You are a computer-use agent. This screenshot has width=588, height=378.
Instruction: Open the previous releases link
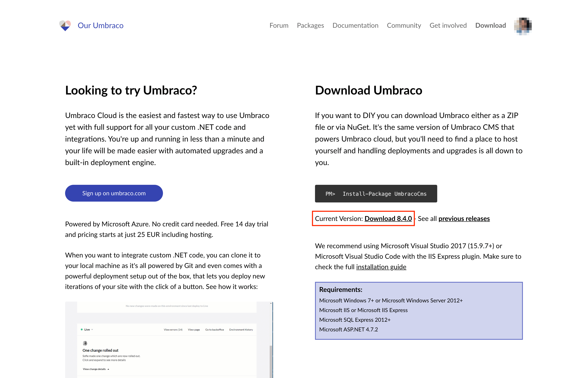(464, 218)
